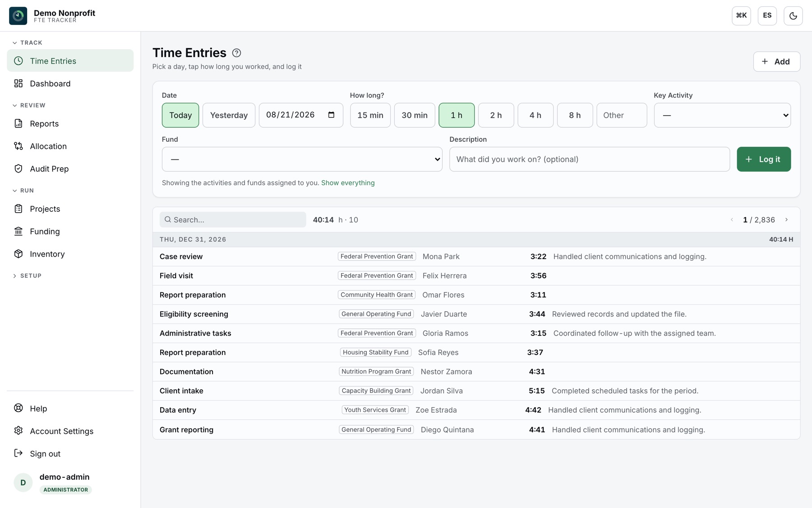Viewport: 812px width, 508px height.
Task: Click the Sign out arrow icon
Action: click(x=18, y=453)
